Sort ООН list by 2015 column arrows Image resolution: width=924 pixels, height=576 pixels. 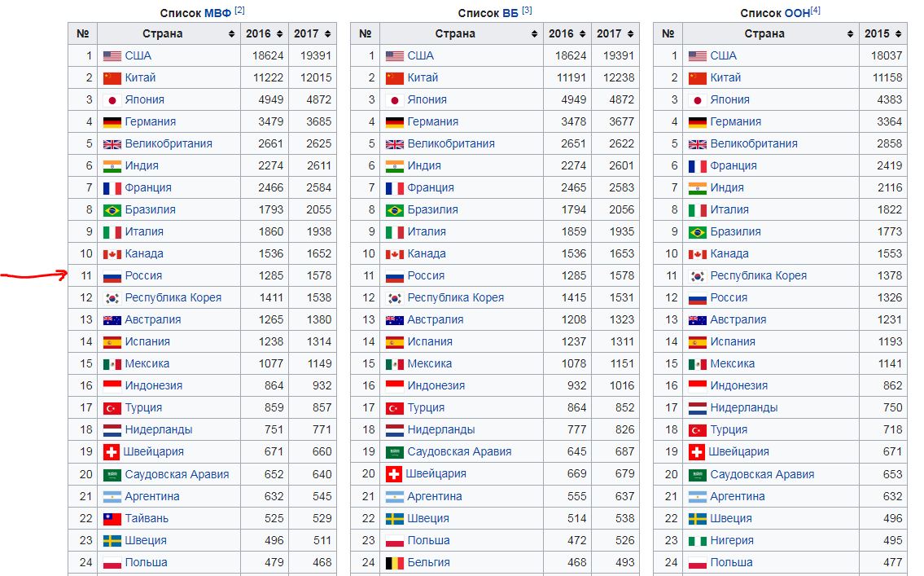pyautogui.click(x=898, y=34)
